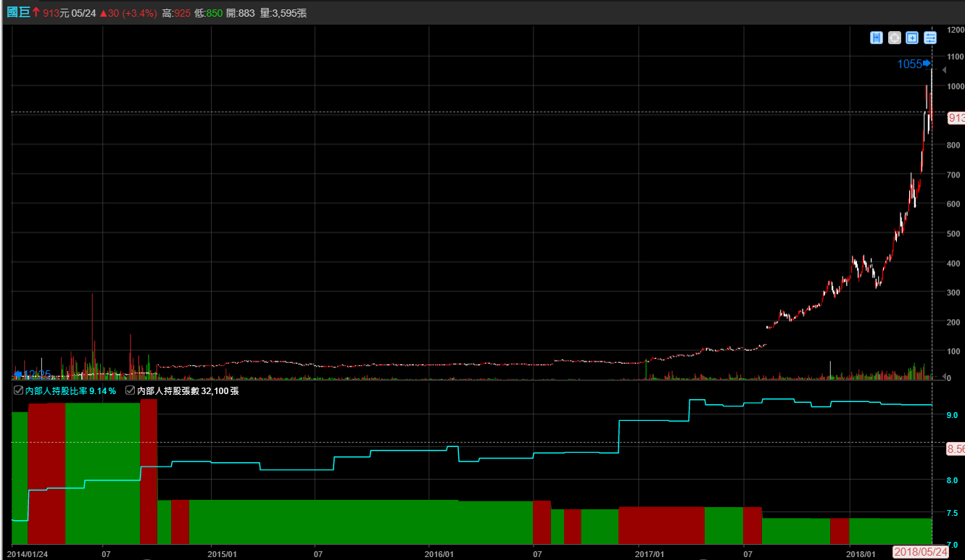Uncheck the 內部人持股比率 checkbox
This screenshot has height=560, width=965.
click(x=18, y=390)
